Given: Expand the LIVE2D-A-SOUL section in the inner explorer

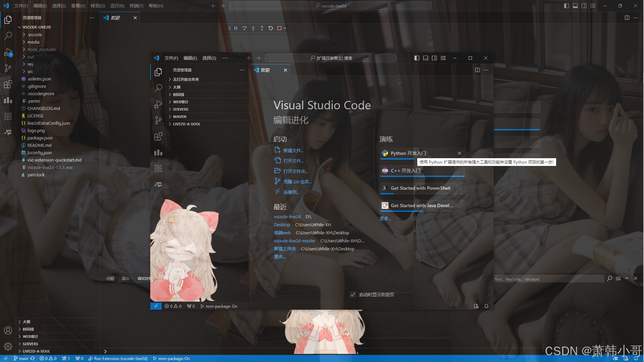Looking at the screenshot, I should coord(186,124).
